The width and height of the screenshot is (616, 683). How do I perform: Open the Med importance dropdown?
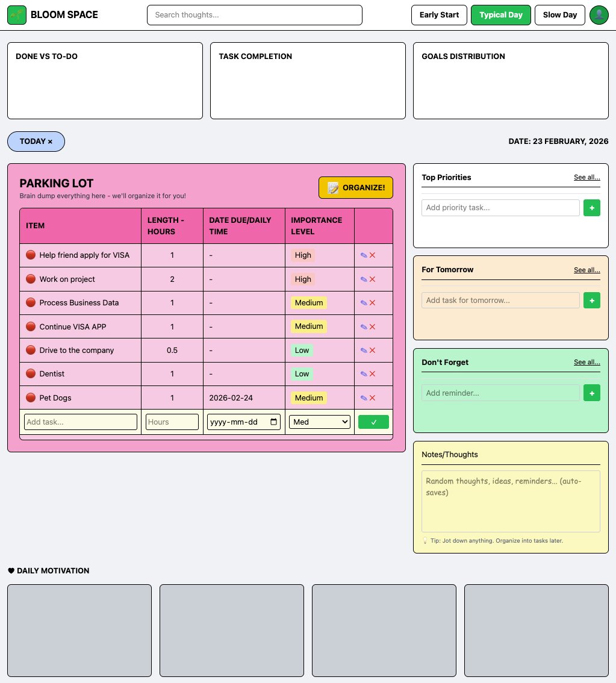pyautogui.click(x=320, y=422)
